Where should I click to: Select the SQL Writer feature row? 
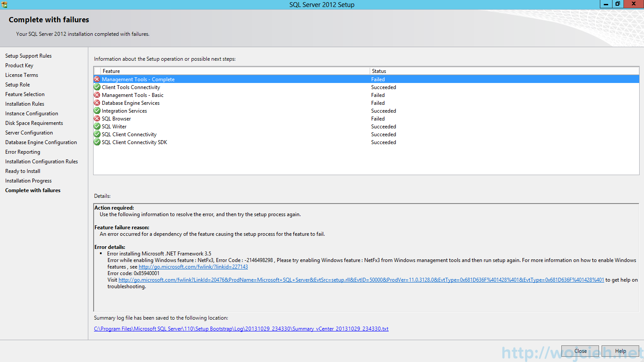click(366, 127)
